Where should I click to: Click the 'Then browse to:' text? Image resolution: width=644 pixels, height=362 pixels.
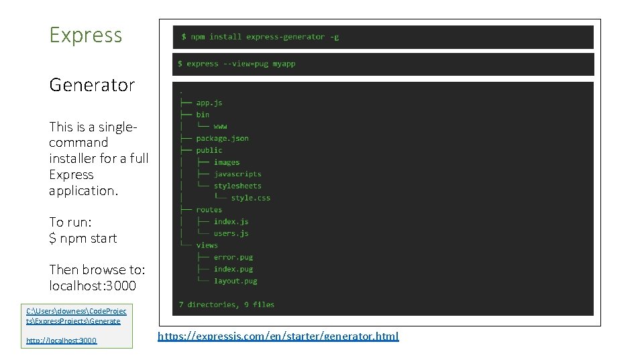click(97, 269)
